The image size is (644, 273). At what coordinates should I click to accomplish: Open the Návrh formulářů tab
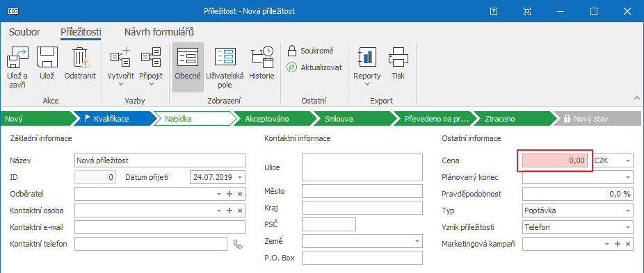159,32
